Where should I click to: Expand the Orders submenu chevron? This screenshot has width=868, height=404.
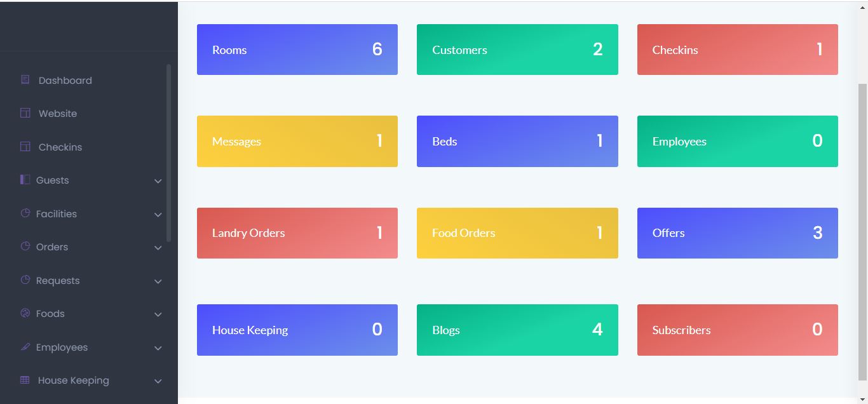pos(158,248)
